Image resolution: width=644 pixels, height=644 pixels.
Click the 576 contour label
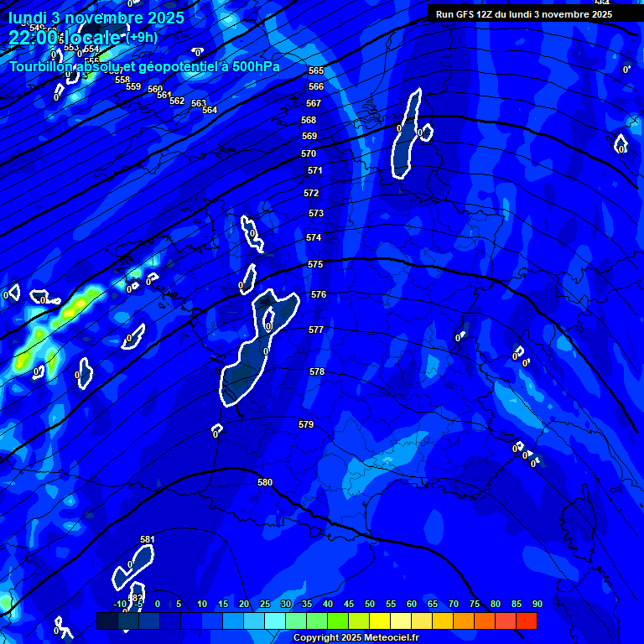[319, 294]
